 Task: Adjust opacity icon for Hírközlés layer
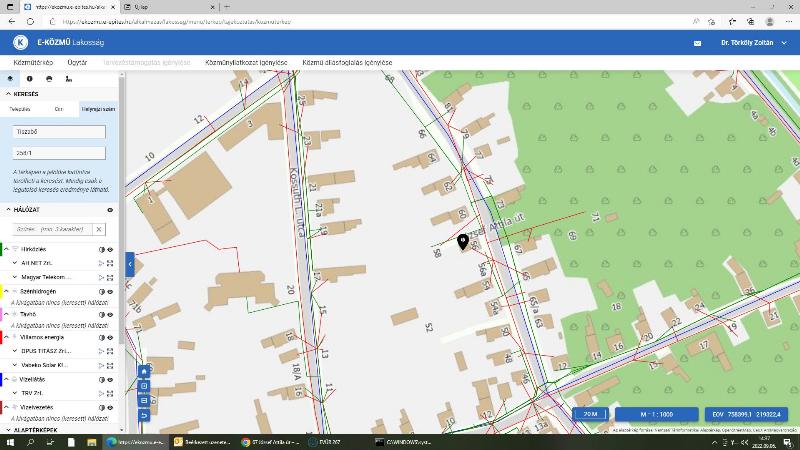[102, 249]
